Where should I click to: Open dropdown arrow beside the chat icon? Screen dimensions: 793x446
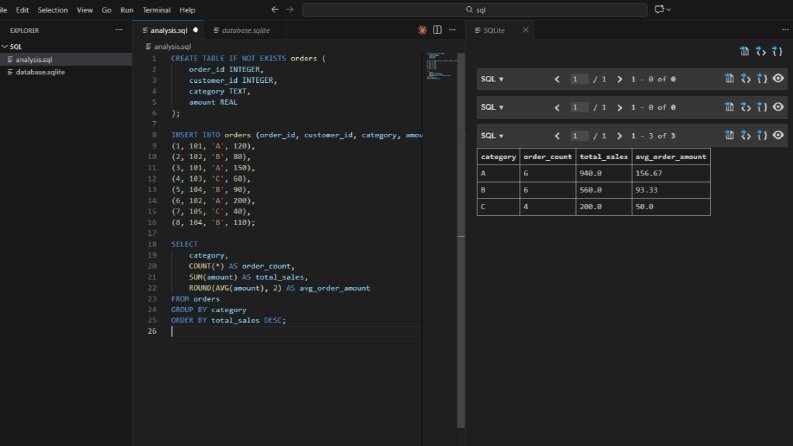click(669, 10)
